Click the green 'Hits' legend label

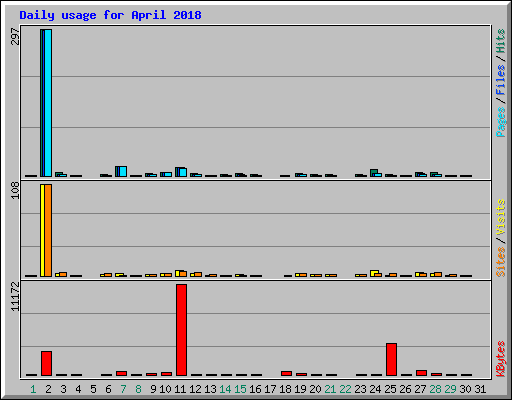500,41
